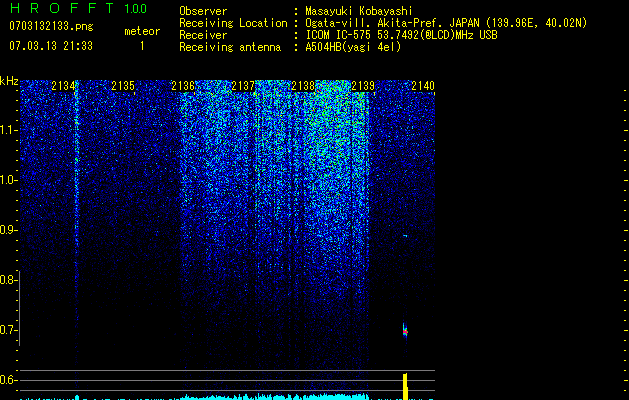The width and height of the screenshot is (629, 400).
Task: Click the red meteor echo near 0.7 kHz
Action: 405,331
